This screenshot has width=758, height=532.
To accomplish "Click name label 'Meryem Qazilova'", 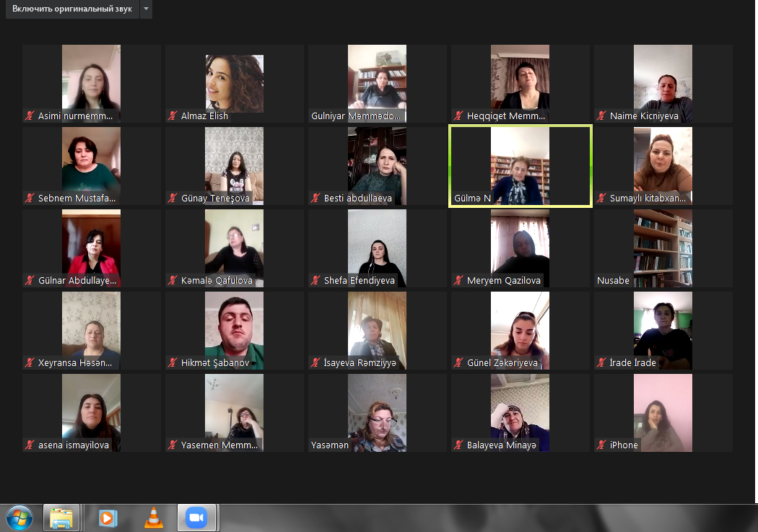I will point(504,280).
